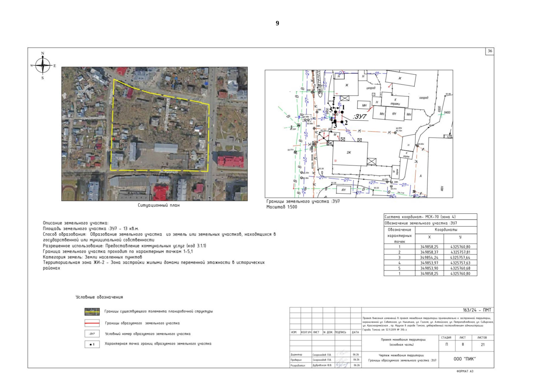Open the 1:500 parcel boundary drawing
555x392 pixels.
coord(359,134)
